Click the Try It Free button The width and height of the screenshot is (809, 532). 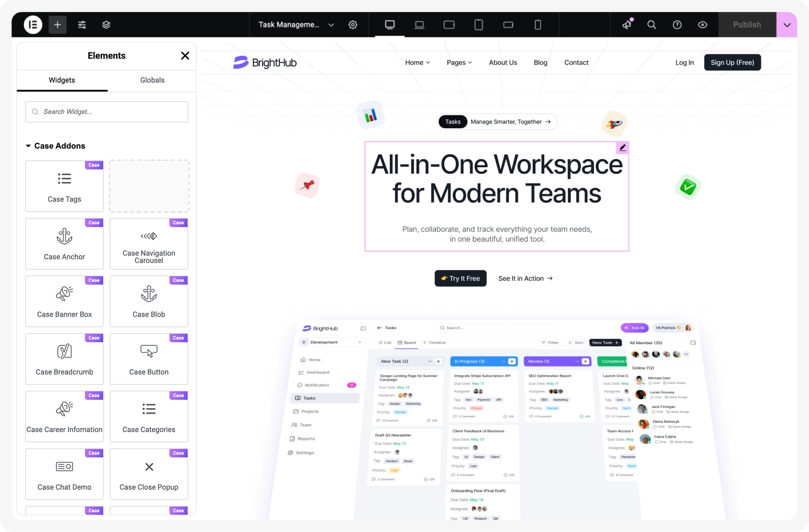click(x=460, y=278)
